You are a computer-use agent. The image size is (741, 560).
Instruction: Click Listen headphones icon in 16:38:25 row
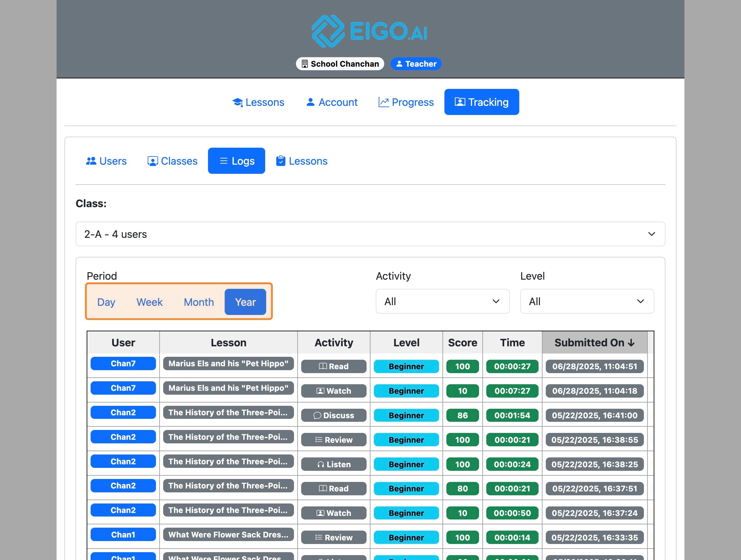pyautogui.click(x=321, y=464)
